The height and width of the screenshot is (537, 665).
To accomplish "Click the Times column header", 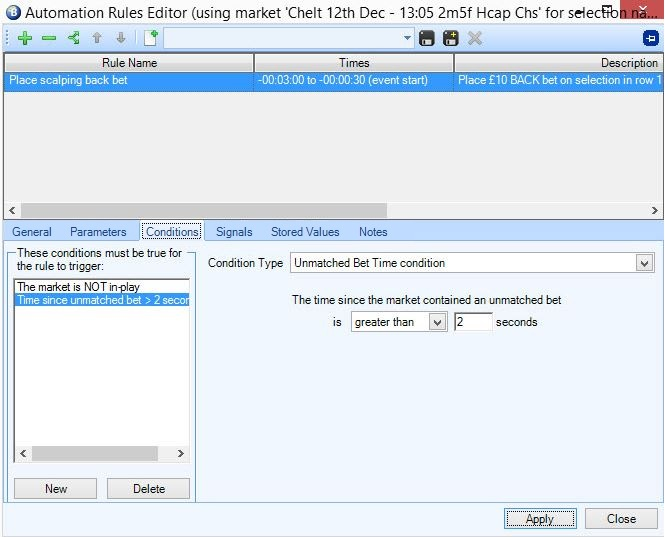I will tap(354, 63).
